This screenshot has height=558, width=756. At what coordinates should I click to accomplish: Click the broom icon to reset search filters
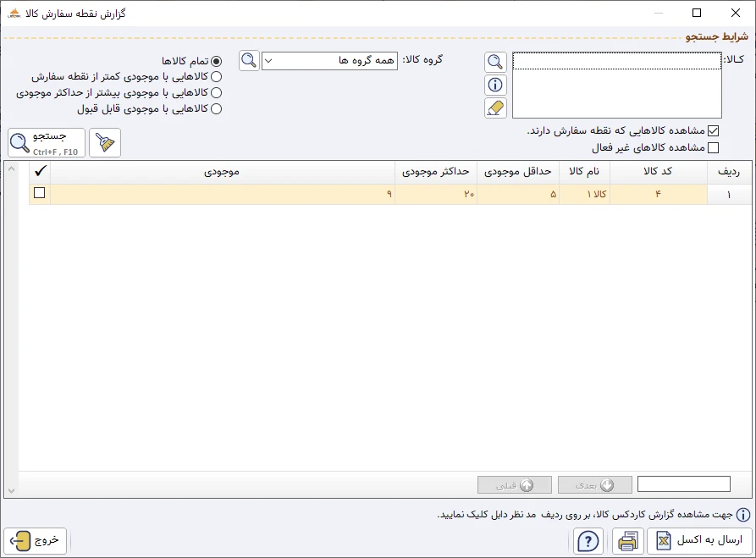tap(104, 142)
